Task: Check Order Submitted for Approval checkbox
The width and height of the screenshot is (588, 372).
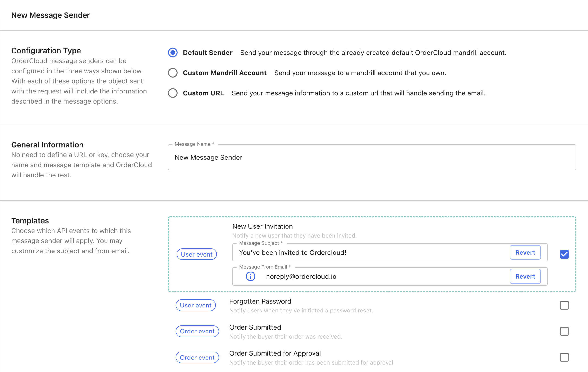Action: pyautogui.click(x=564, y=357)
